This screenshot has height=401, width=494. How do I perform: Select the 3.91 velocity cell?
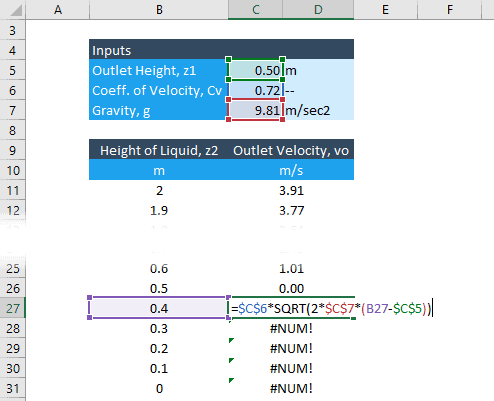tap(291, 190)
